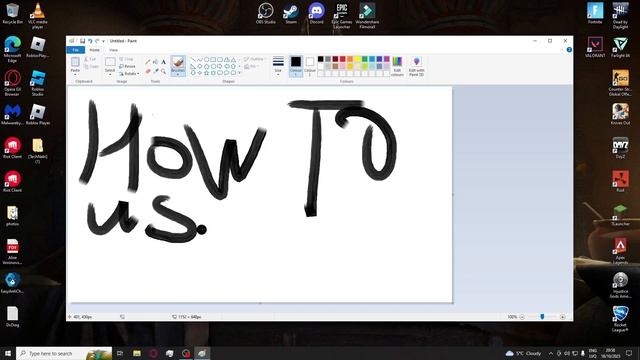Open the shape Fill dropdown
Viewport: 640px width, 360px height.
(252, 66)
